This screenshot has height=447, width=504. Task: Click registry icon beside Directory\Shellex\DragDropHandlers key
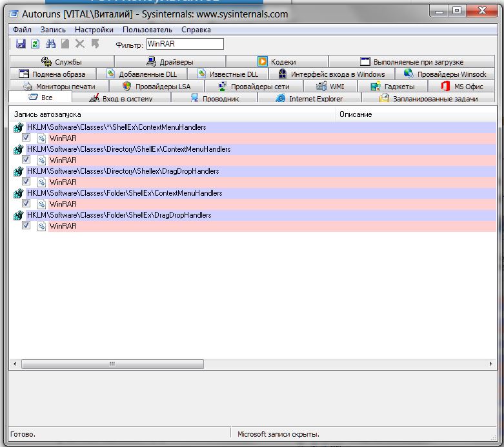[19, 171]
